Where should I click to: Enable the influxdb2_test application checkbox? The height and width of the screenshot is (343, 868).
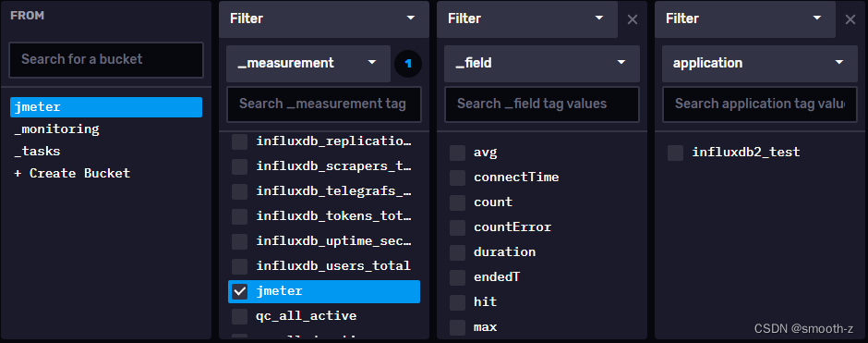click(x=675, y=153)
